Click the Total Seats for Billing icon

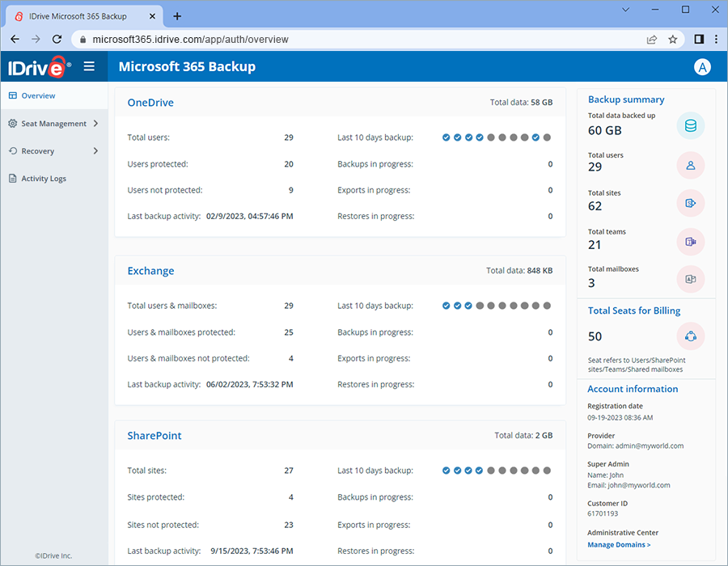coord(691,336)
